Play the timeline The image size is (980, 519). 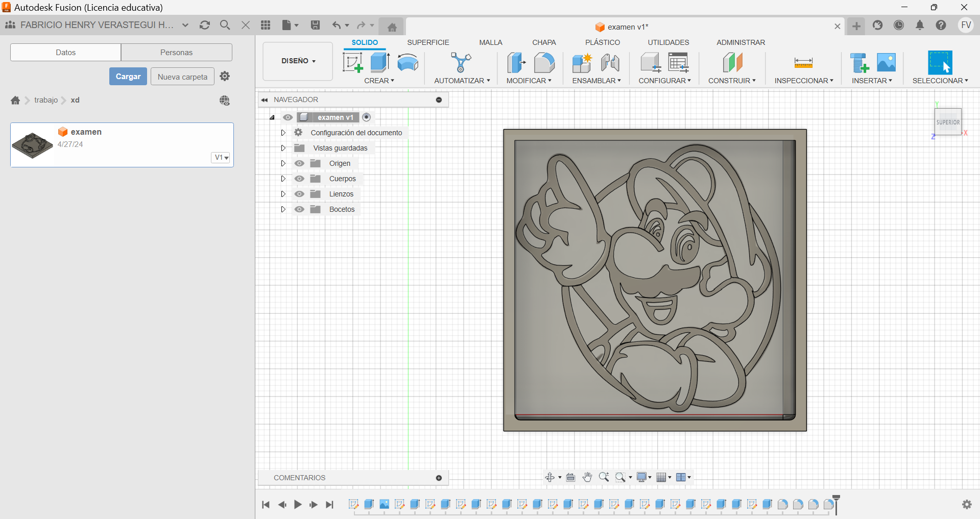click(x=298, y=505)
